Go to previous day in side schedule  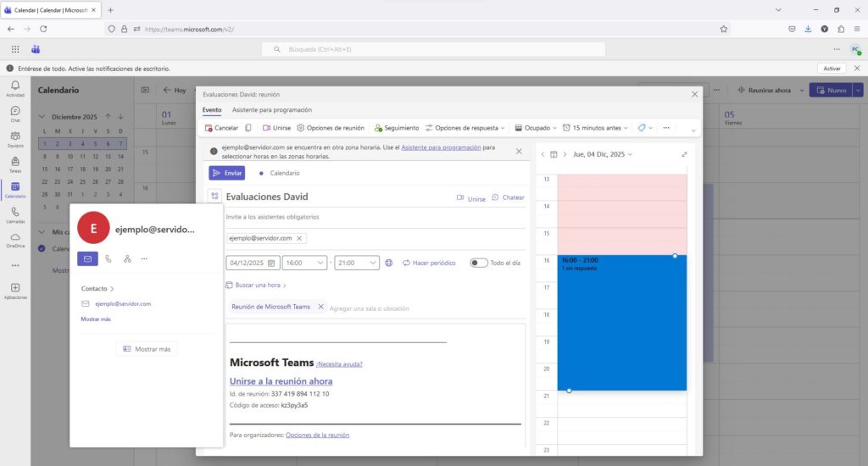[x=542, y=154]
